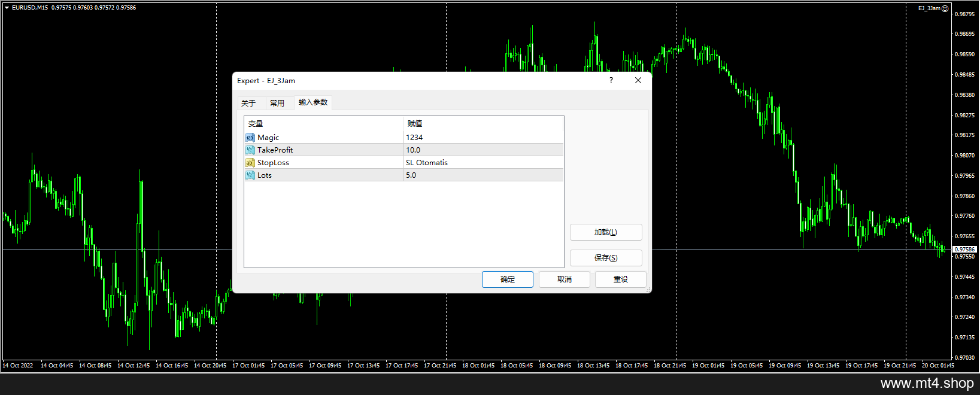The image size is (980, 395).
Task: Edit the Magic value 1234
Action: pos(484,138)
